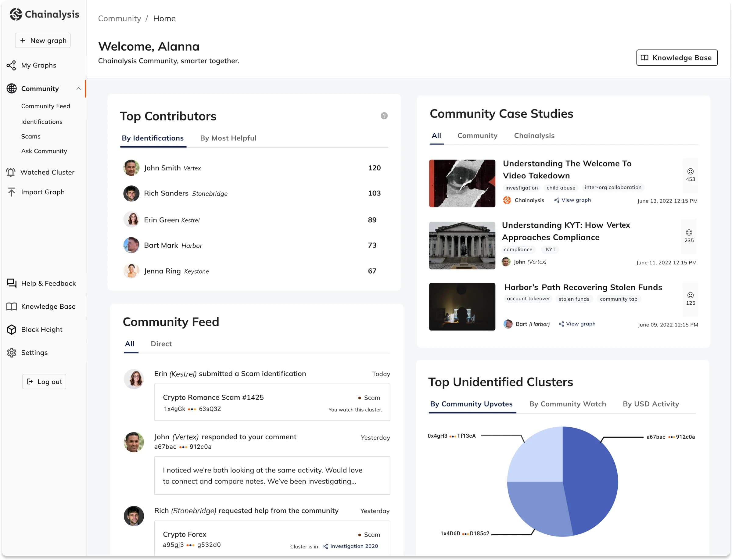Image resolution: width=732 pixels, height=560 pixels.
Task: Click the Community globe icon
Action: pos(12,89)
